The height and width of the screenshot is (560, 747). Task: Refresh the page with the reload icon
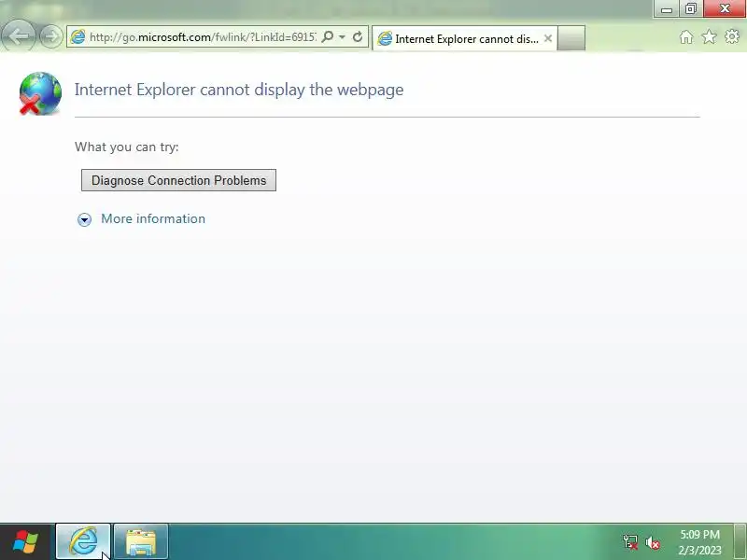(x=358, y=36)
